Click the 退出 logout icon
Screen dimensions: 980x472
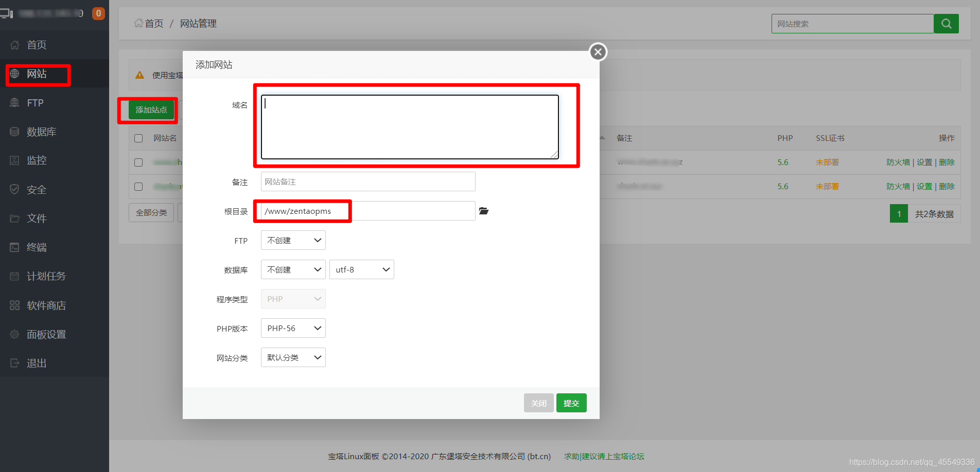pos(14,363)
